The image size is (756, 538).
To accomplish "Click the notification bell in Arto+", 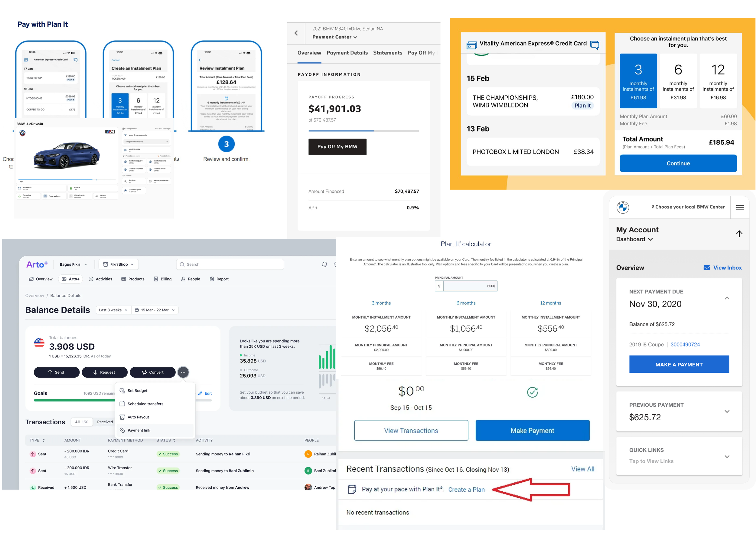I will [x=324, y=264].
